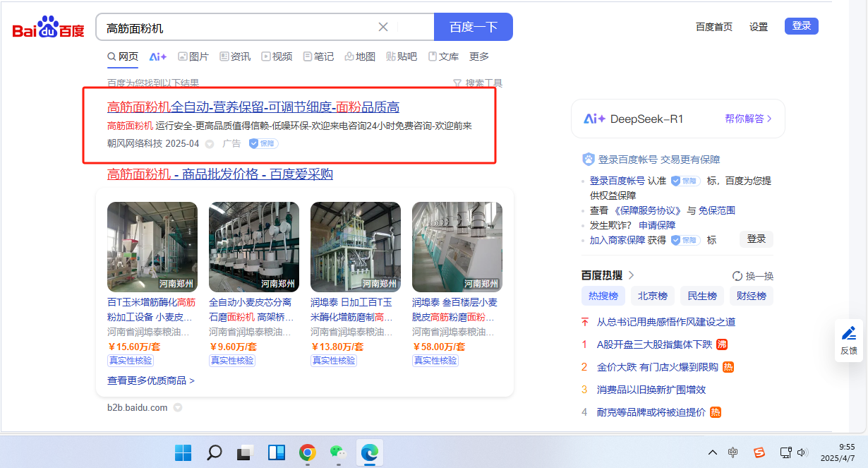Click the 反馈 feedback pencil icon

[x=849, y=333]
